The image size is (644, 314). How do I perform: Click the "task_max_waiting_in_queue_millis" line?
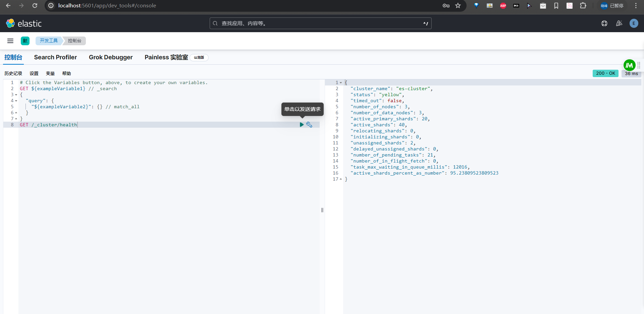[x=410, y=167]
